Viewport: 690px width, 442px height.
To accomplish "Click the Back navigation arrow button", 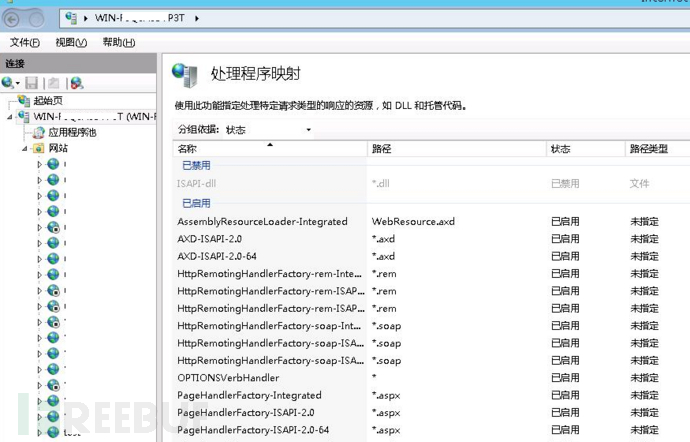I will click(11, 19).
